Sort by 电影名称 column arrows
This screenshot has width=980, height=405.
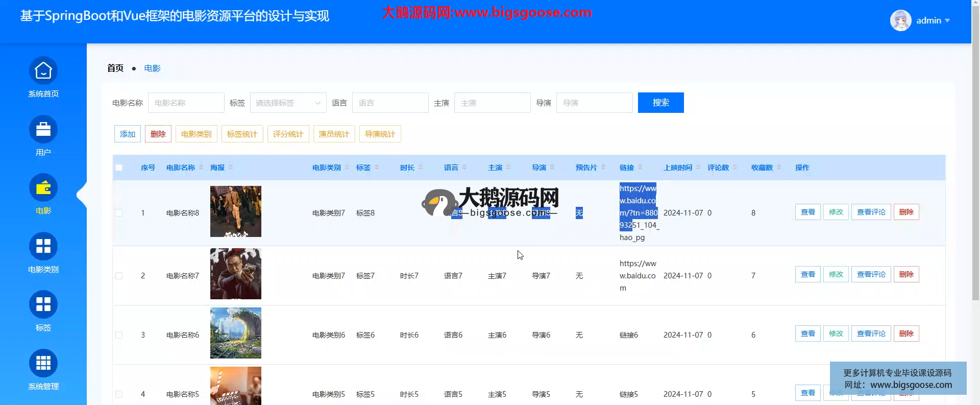tap(201, 168)
